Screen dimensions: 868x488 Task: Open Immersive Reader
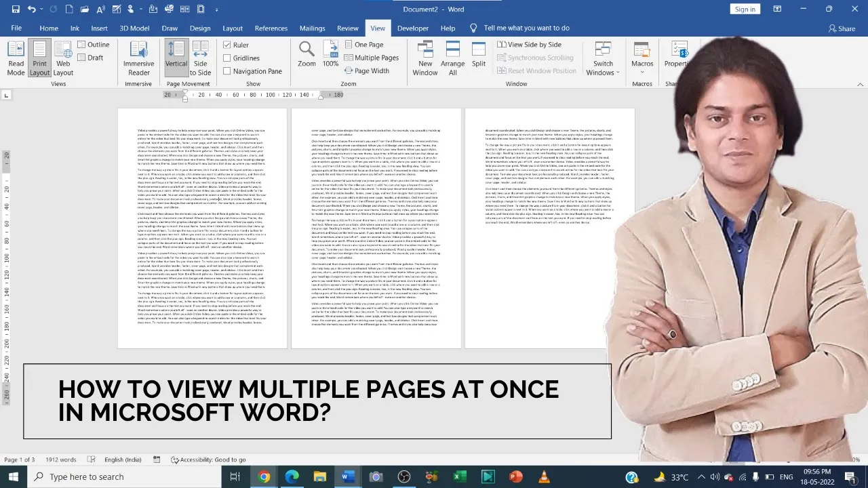pyautogui.click(x=138, y=58)
